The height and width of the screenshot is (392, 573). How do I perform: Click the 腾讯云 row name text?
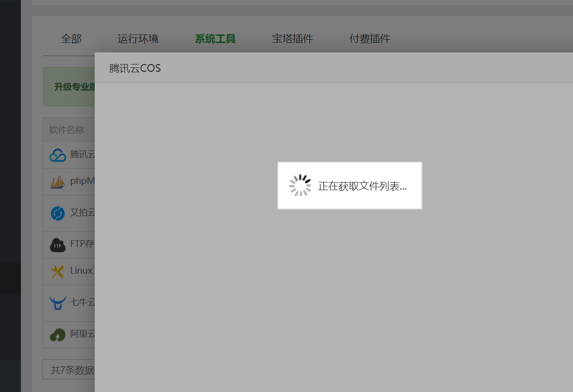(82, 154)
